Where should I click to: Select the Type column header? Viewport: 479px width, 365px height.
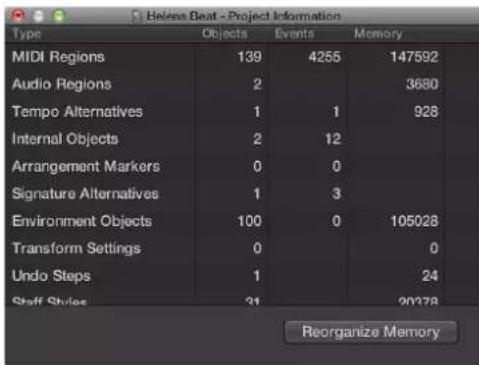tap(27, 34)
